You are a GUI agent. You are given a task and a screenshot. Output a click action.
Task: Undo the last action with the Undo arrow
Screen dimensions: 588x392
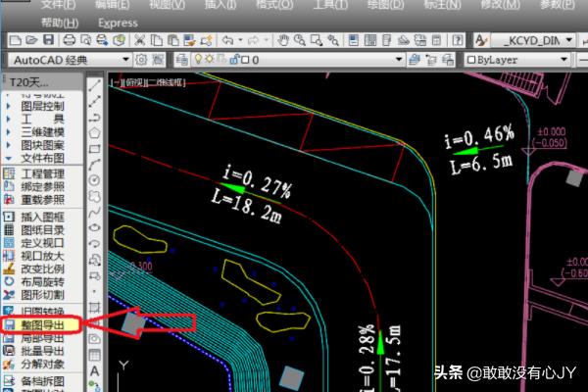[x=227, y=40]
